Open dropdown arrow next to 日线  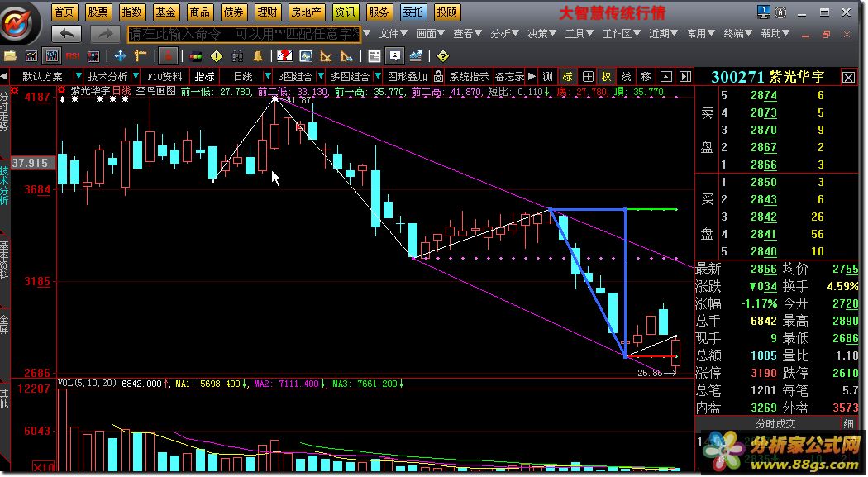click(x=268, y=76)
